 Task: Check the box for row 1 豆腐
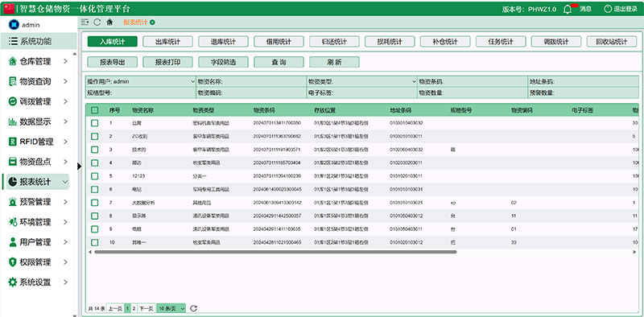click(95, 123)
